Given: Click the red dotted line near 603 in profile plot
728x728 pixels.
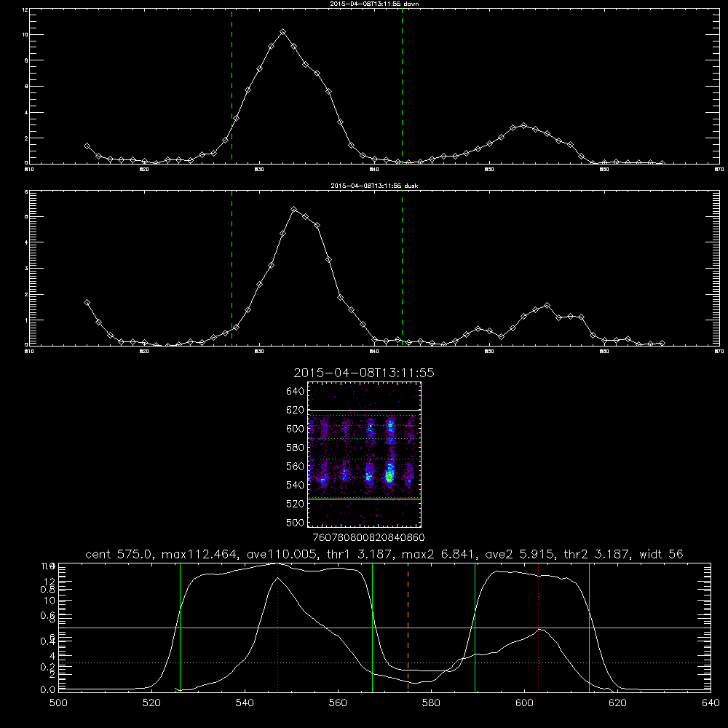Looking at the screenshot, I should [x=538, y=627].
